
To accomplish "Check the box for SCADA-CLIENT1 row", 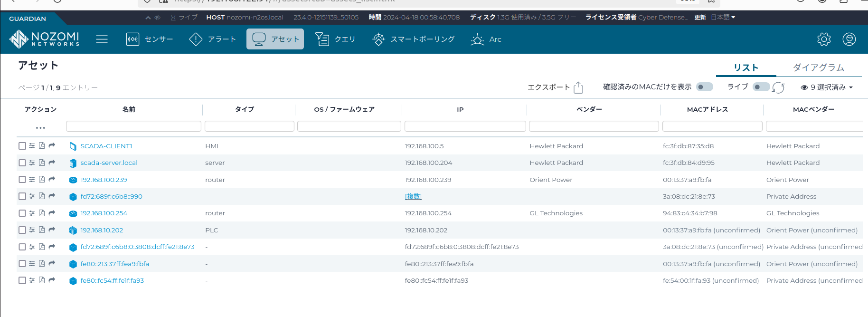I will click(22, 146).
